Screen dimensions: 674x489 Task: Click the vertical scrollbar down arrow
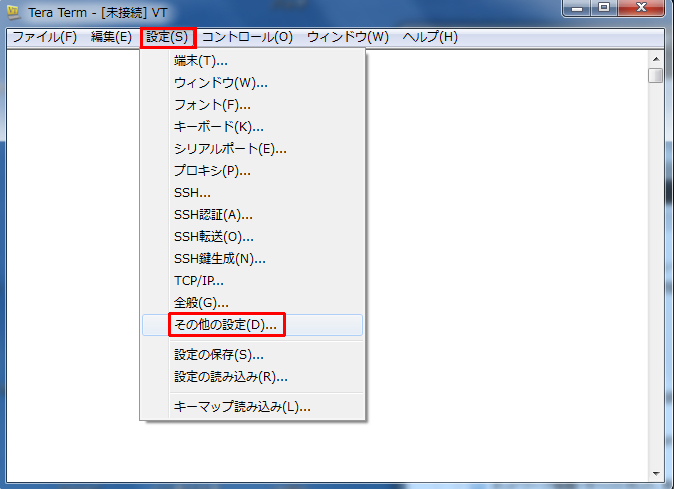click(x=655, y=473)
